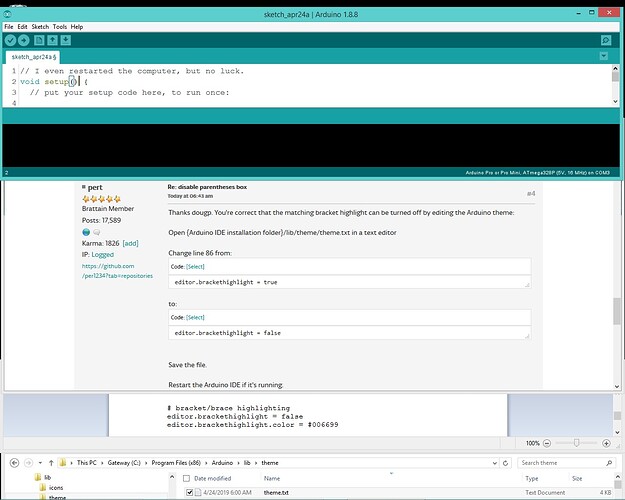The width and height of the screenshot is (625, 500).
Task: Toggle the select-all checkbox in file list header
Action: pos(186,478)
